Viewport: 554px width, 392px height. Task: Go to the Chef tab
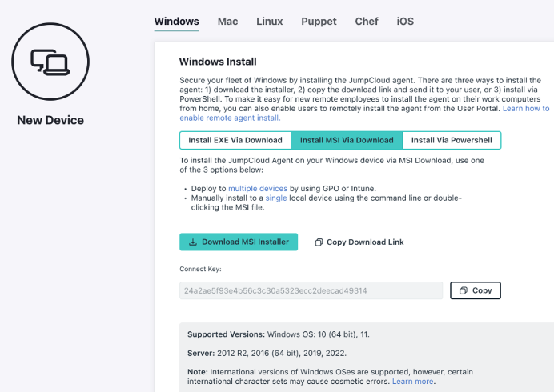(367, 22)
